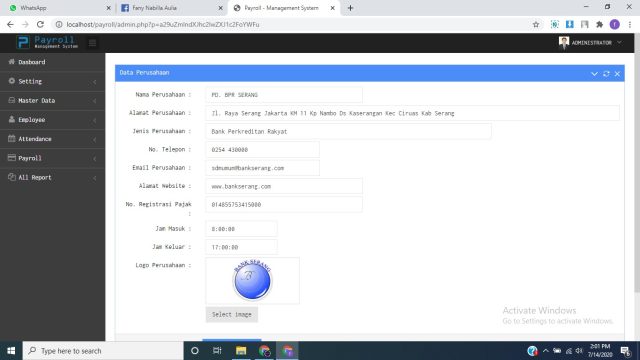Click the browser address bar URL
This screenshot has width=640, height=360.
coord(163,24)
